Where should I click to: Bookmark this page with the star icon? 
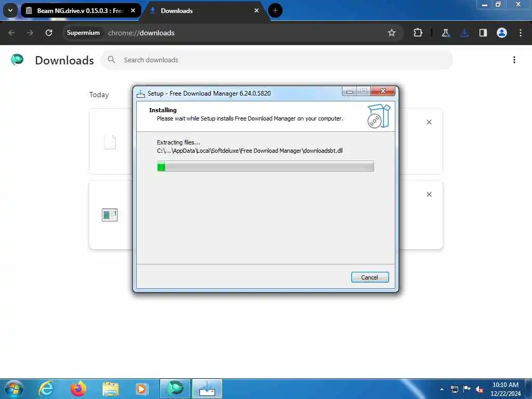coord(392,33)
